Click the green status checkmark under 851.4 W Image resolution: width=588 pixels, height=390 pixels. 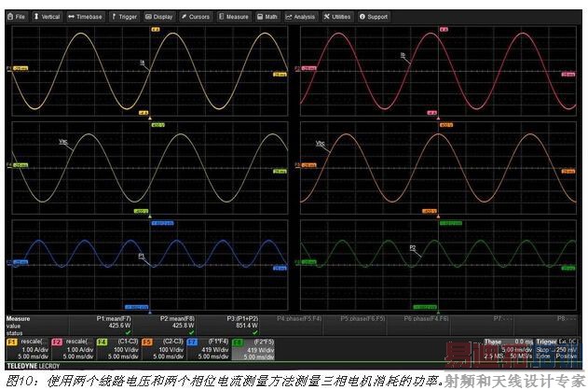pos(255,332)
